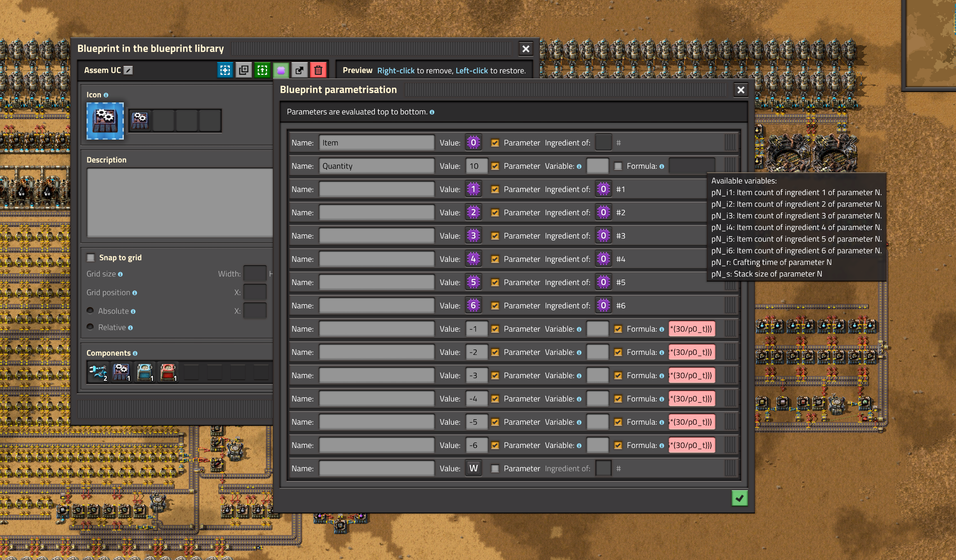The height and width of the screenshot is (560, 956).
Task: Click the green snap grid selection icon
Action: pyautogui.click(x=262, y=70)
